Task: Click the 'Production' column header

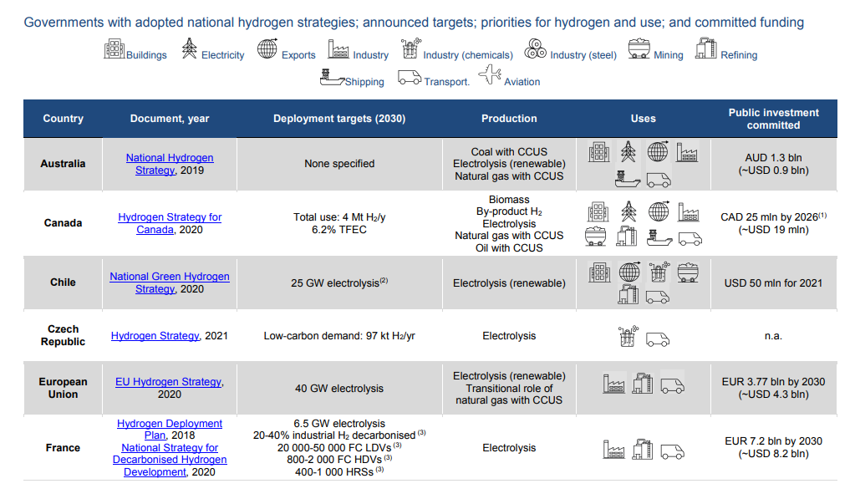Action: (509, 119)
